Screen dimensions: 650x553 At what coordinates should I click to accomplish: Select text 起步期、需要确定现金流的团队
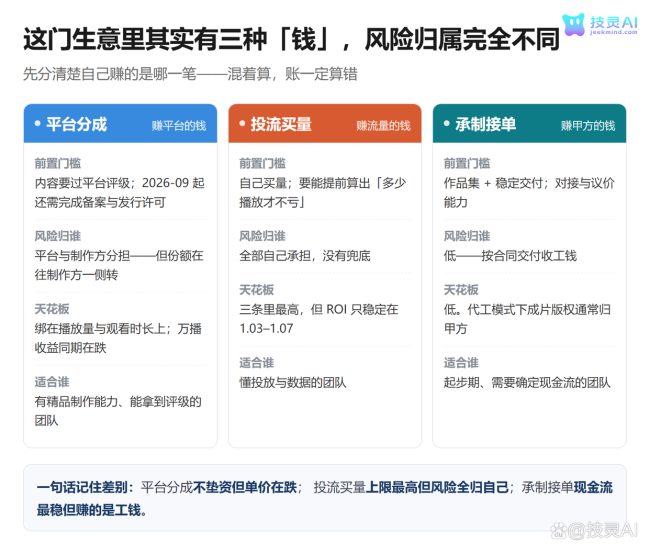coord(527,382)
